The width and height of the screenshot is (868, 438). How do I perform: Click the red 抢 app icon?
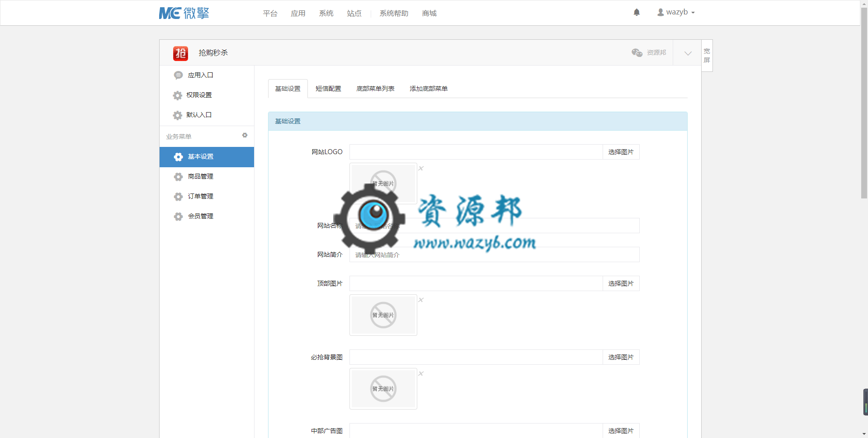pos(180,53)
